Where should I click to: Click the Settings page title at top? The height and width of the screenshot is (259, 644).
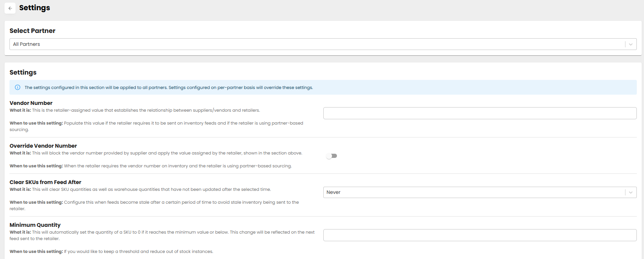[x=34, y=8]
